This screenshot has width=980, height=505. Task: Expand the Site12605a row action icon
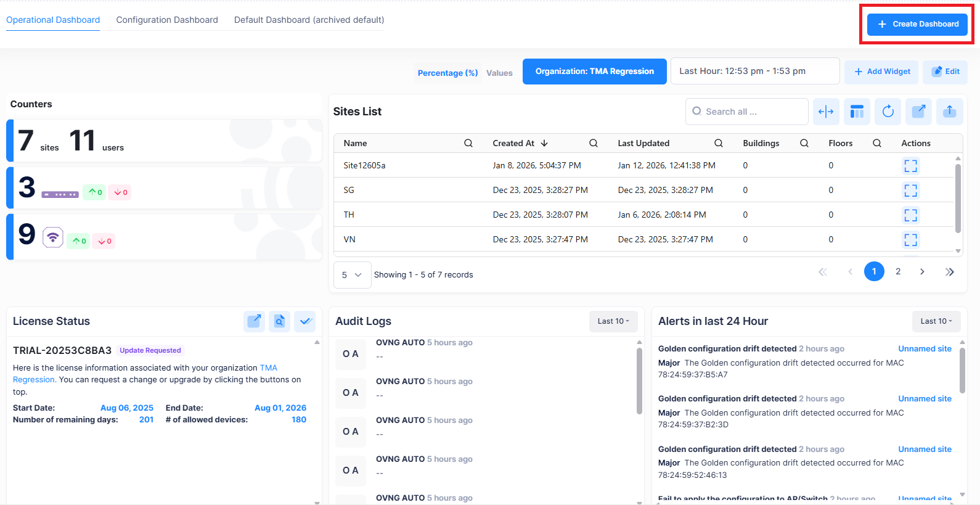tap(910, 166)
